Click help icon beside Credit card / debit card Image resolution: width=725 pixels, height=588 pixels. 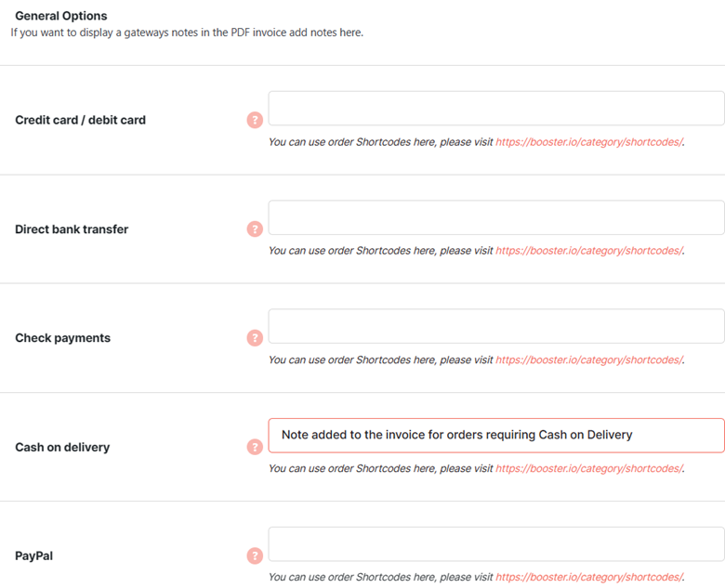pos(255,120)
